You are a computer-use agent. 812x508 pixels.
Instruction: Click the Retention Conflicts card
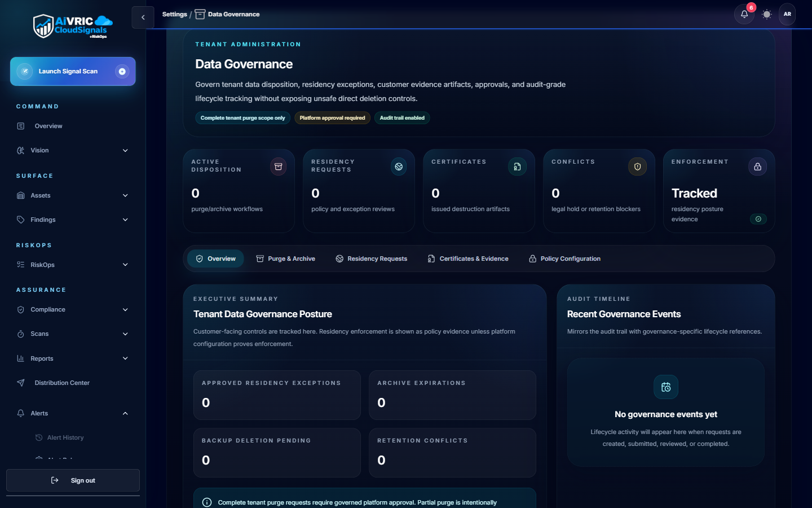(452, 453)
